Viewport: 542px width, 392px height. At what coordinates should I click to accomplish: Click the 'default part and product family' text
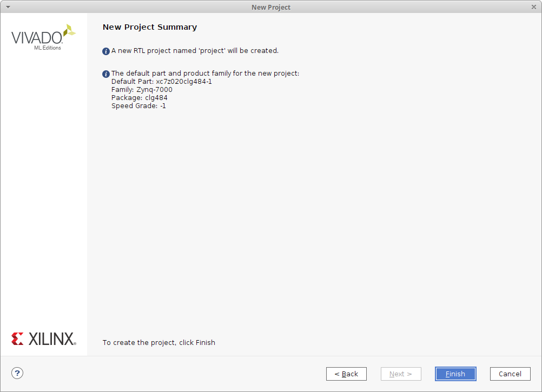tap(205, 74)
